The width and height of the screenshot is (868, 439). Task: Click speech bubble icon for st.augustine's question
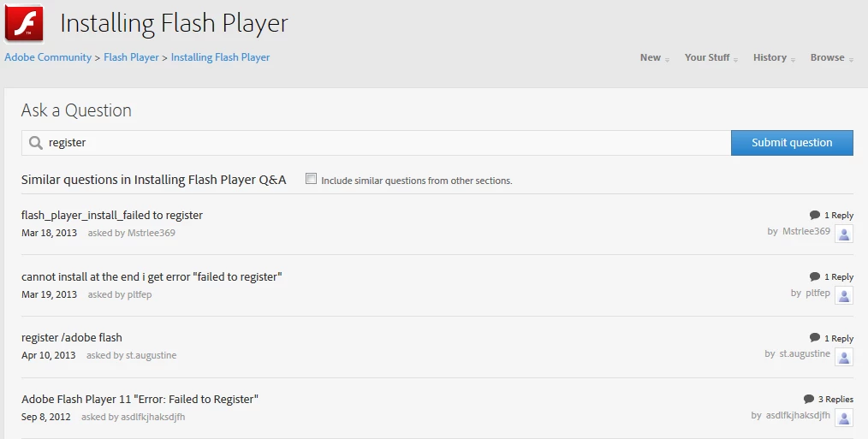click(814, 338)
